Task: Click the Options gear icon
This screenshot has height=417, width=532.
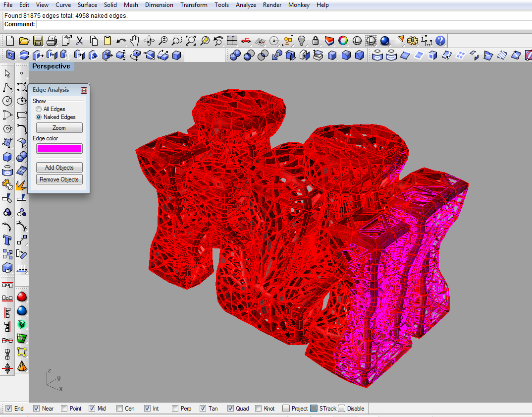Action: 413,41
